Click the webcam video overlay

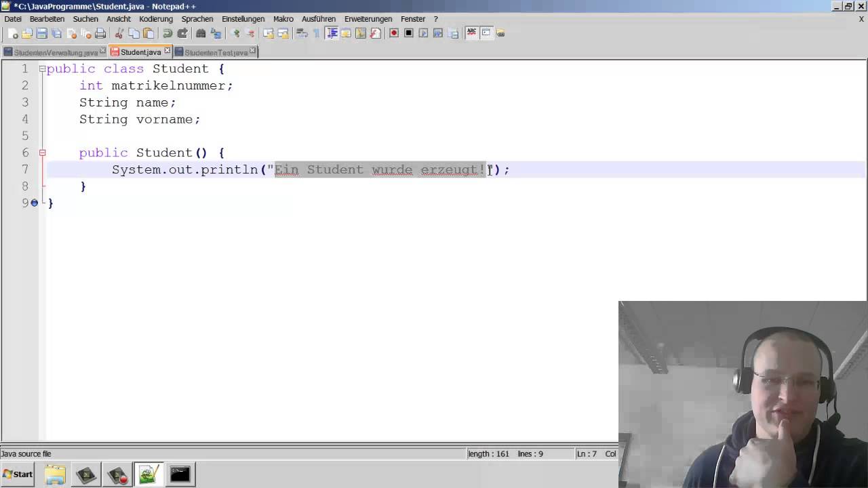tap(743, 394)
